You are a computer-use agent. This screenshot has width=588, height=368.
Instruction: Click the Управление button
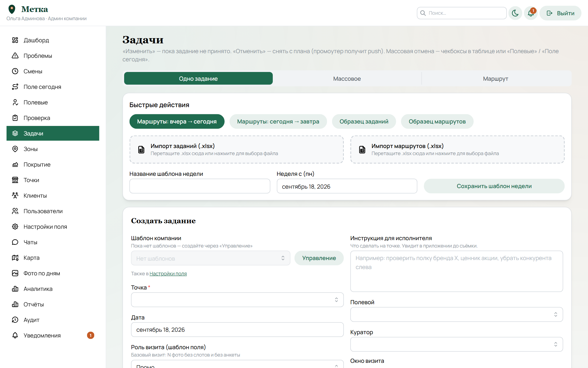coord(319,258)
